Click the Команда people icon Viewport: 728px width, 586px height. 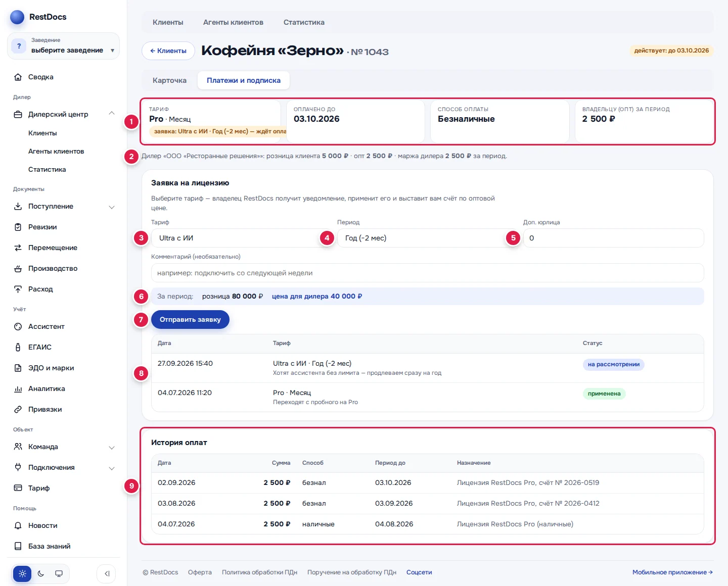pyautogui.click(x=18, y=447)
